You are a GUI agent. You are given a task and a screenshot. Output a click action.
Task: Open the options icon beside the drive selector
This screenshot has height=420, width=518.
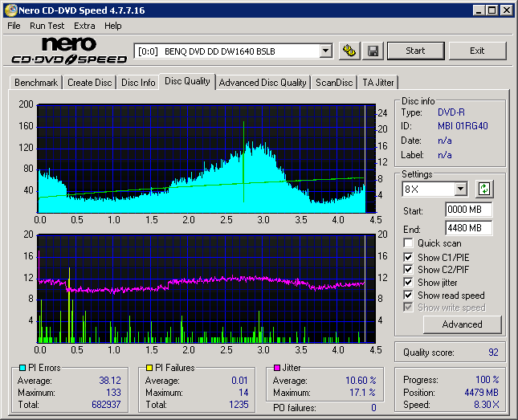click(x=349, y=51)
